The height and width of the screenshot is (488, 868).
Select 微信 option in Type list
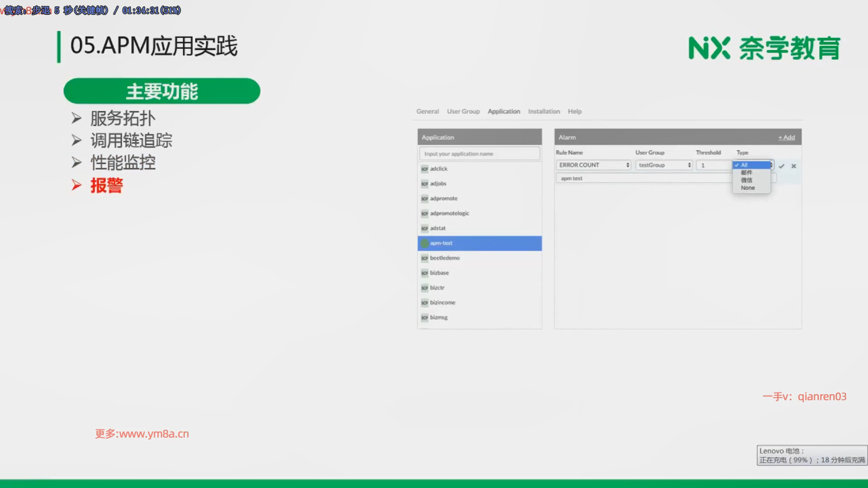(x=746, y=180)
